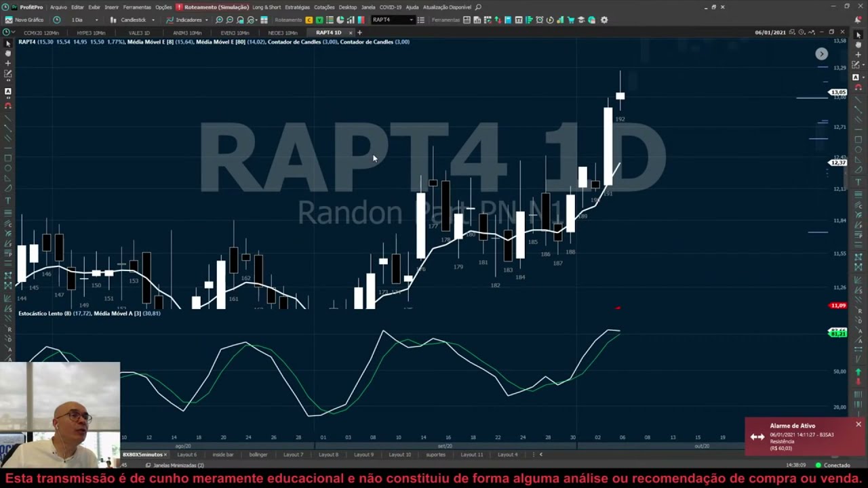The width and height of the screenshot is (868, 488).
Task: Open the Cotações menu
Action: (x=324, y=7)
